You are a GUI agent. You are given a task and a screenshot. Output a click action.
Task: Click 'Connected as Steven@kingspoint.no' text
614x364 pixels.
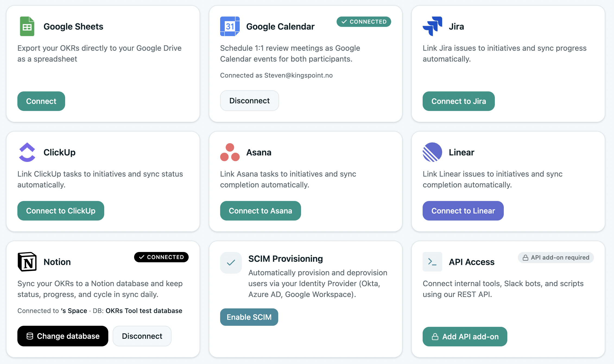click(x=276, y=75)
